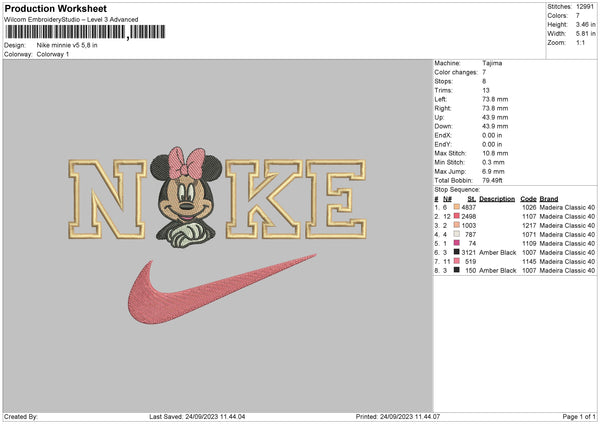This screenshot has height=424, width=600.
Task: Click the N# column header
Action: coord(447,199)
